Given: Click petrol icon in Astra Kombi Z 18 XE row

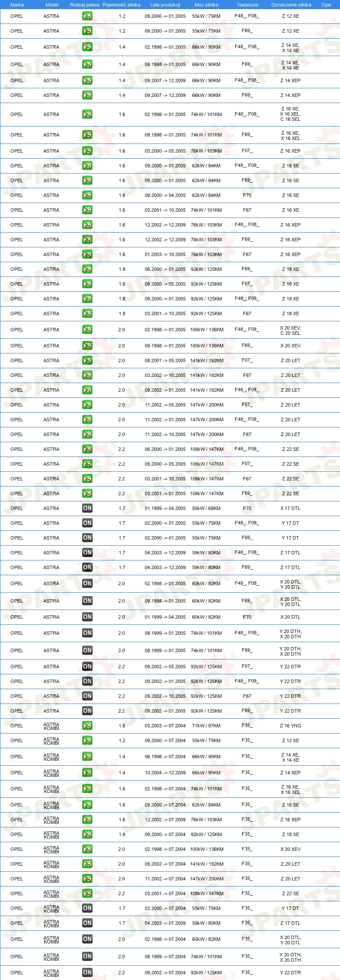Looking at the screenshot, I should click(x=87, y=834).
